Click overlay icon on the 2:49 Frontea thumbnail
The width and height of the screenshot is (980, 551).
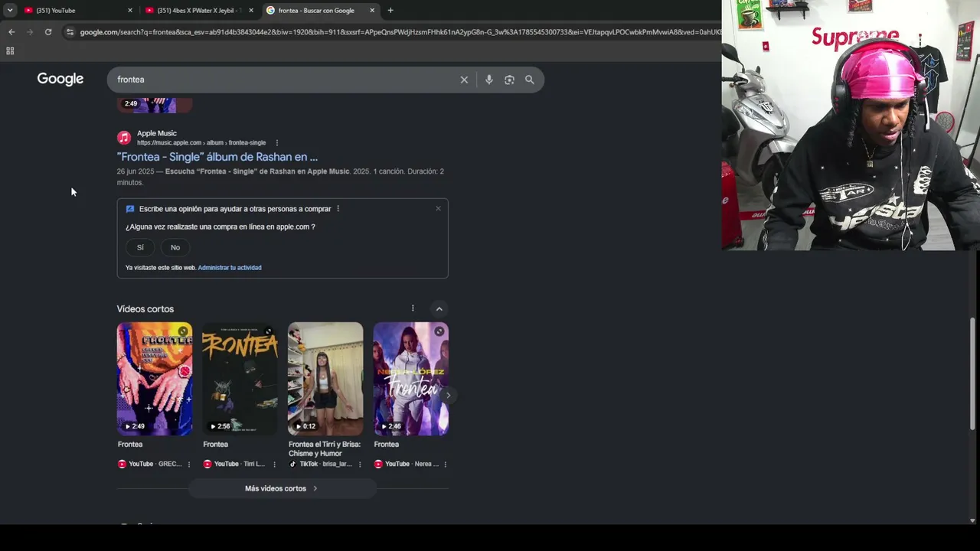tap(183, 331)
